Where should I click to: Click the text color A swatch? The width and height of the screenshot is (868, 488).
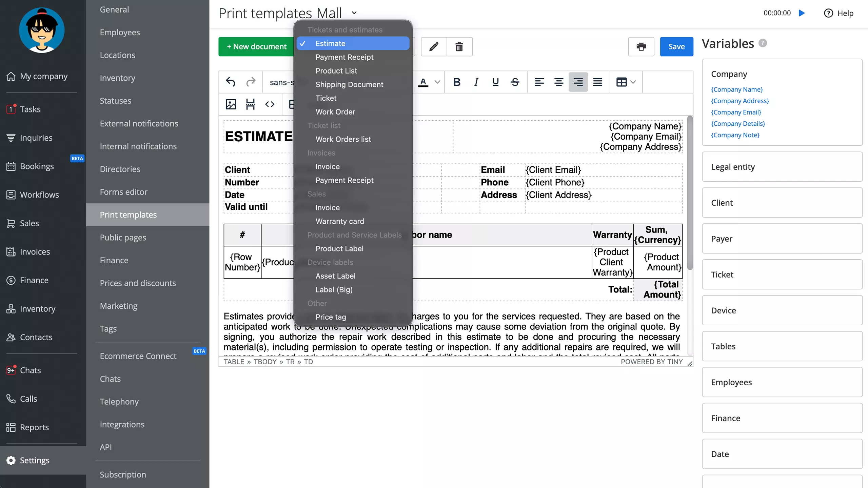[423, 82]
